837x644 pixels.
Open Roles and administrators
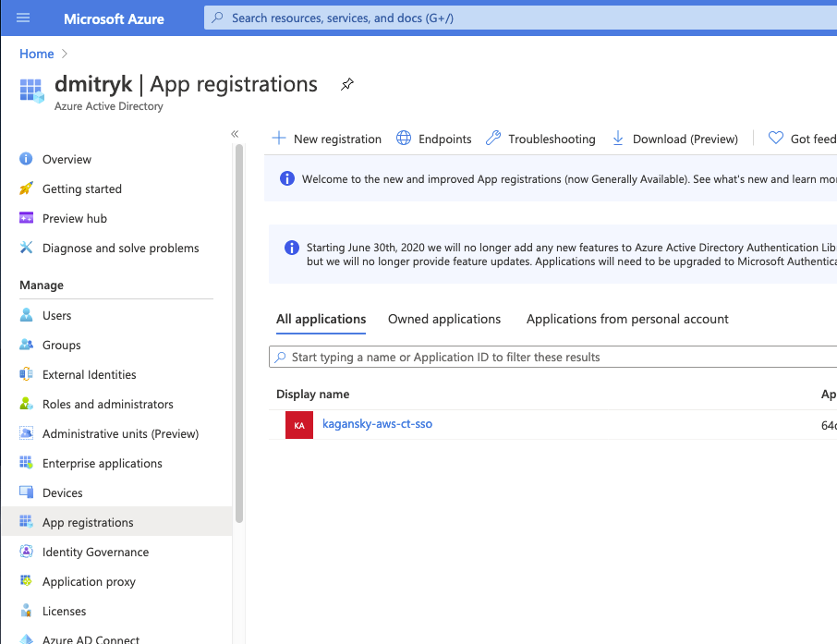108,405
